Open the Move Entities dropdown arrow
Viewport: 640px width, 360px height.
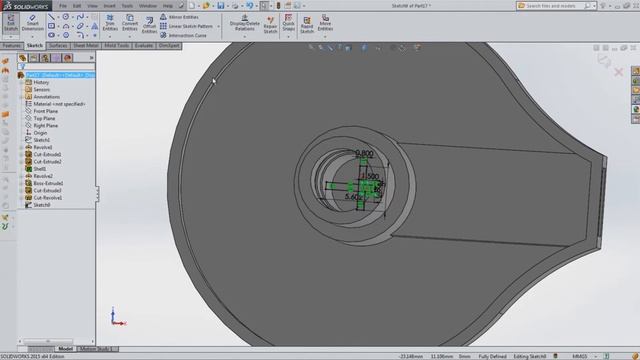pos(325,37)
